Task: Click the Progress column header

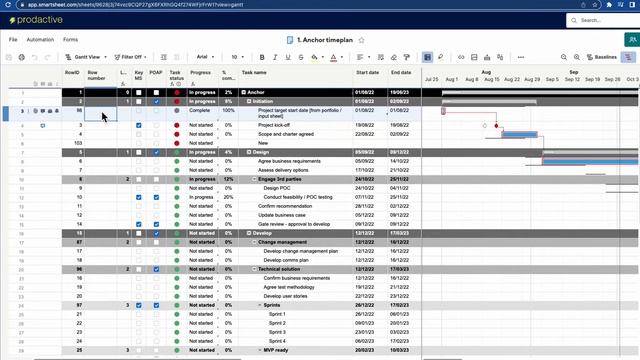Action: [x=200, y=73]
